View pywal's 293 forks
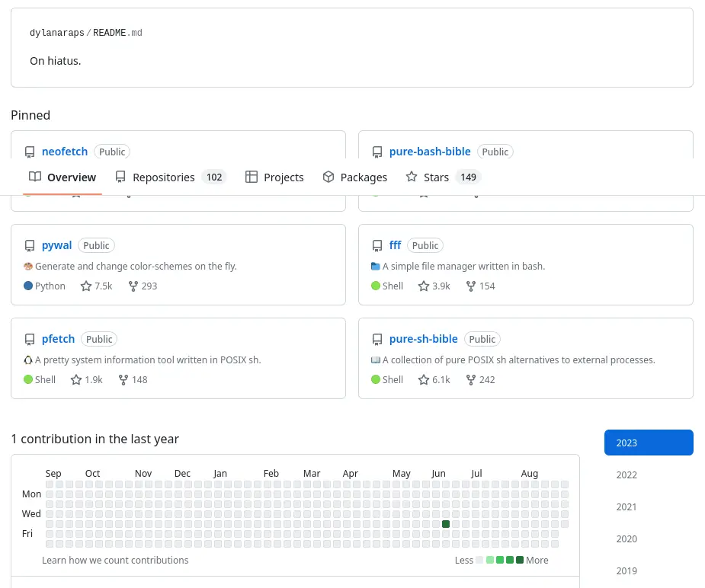Image resolution: width=705 pixels, height=588 pixels. (x=143, y=286)
